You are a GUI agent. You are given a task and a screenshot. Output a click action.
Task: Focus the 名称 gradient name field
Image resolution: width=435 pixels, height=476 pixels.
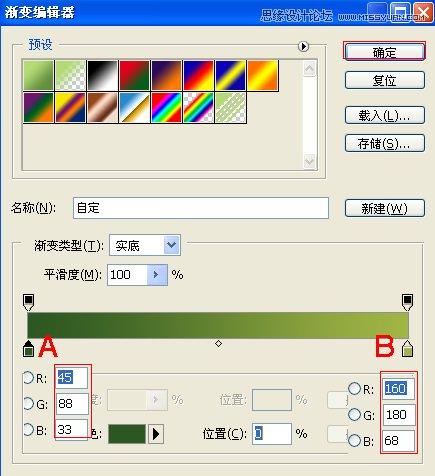tap(201, 208)
